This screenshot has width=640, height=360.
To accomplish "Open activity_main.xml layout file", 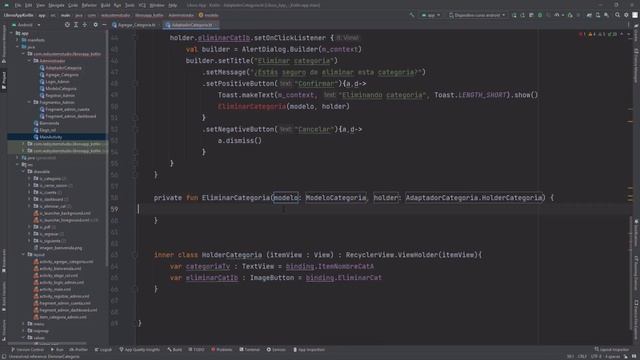I will click(52, 289).
